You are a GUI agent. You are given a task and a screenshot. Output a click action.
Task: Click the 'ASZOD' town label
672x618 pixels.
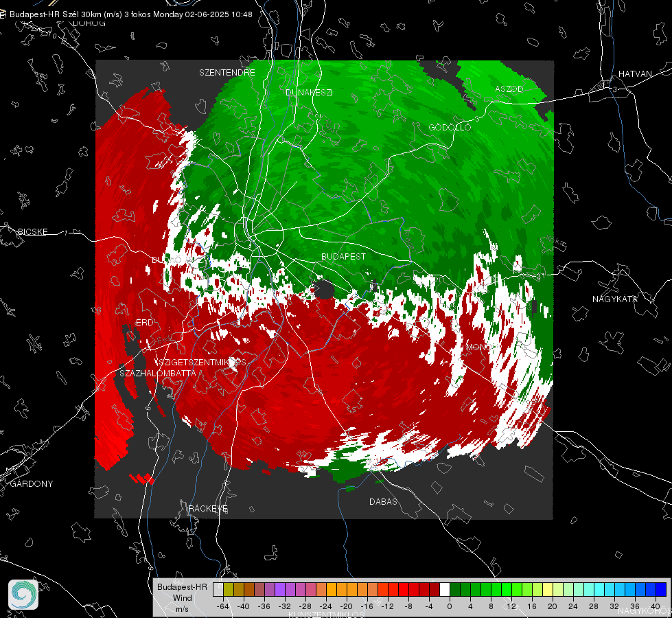pos(509,89)
